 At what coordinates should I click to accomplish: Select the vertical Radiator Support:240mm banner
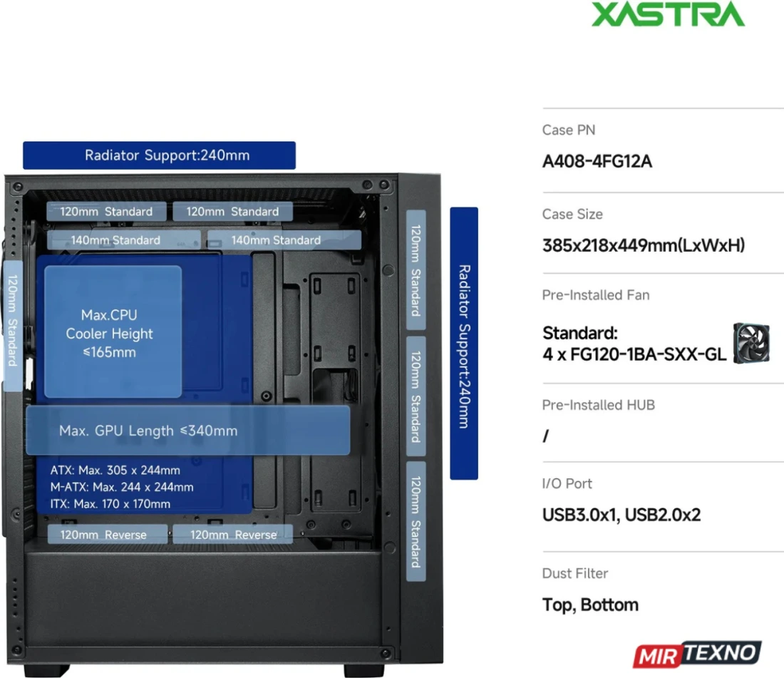[x=464, y=343]
